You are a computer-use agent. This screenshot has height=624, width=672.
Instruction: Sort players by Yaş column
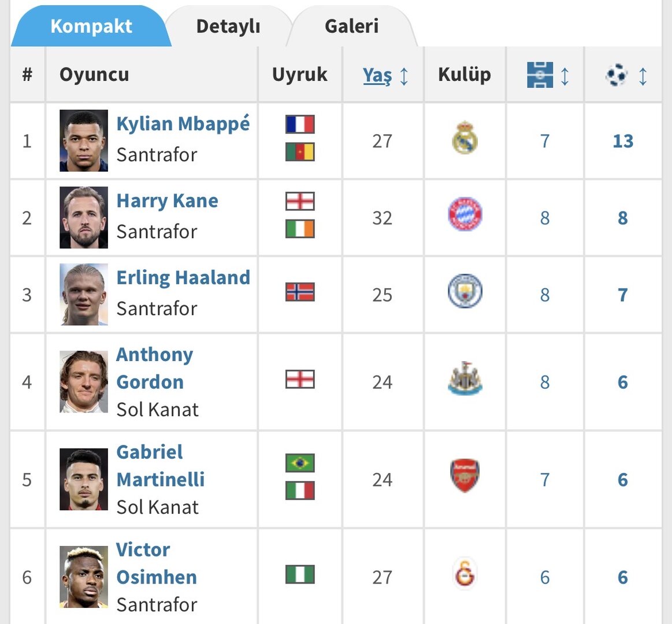click(x=377, y=75)
